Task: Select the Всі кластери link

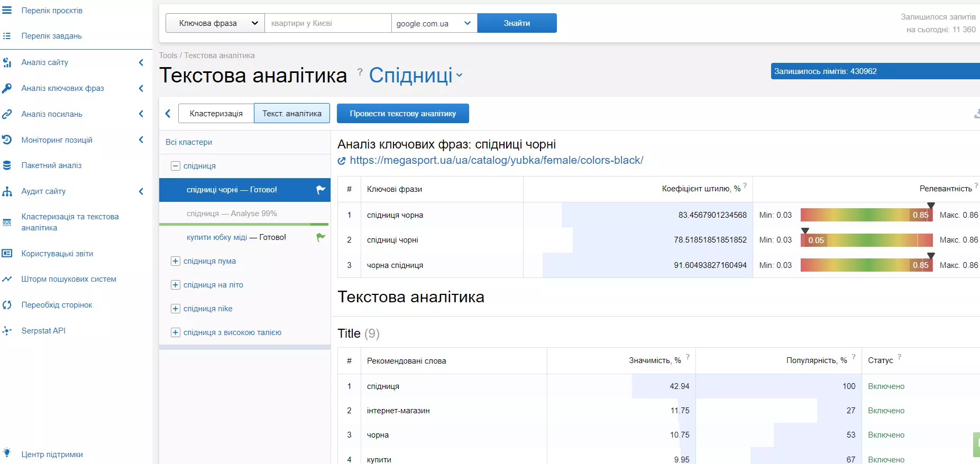Action: click(189, 142)
